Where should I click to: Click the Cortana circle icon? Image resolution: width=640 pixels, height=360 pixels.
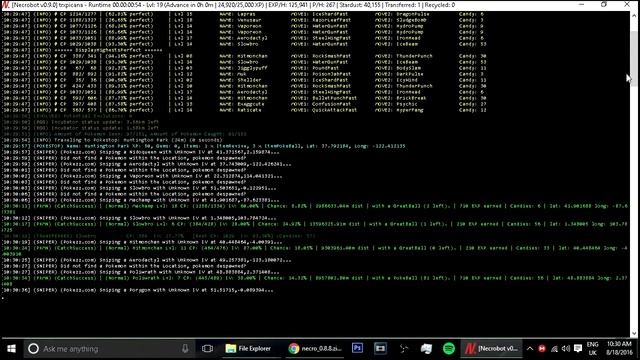click(33, 349)
